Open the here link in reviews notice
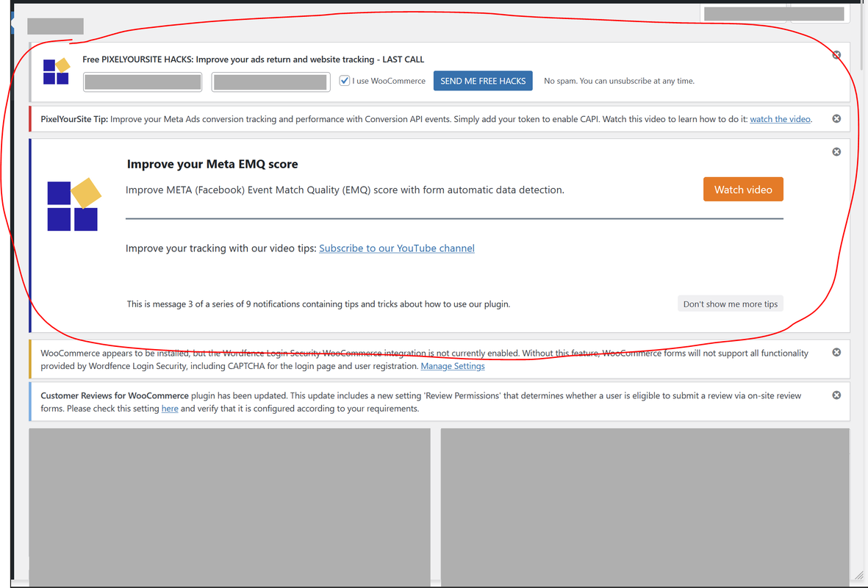The width and height of the screenshot is (868, 588). [x=169, y=409]
